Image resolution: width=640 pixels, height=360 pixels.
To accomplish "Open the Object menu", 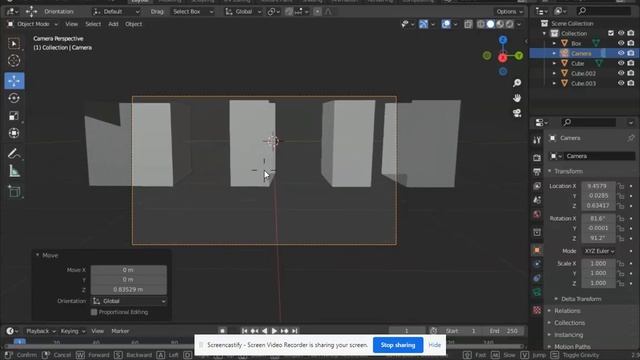I will pyautogui.click(x=133, y=24).
